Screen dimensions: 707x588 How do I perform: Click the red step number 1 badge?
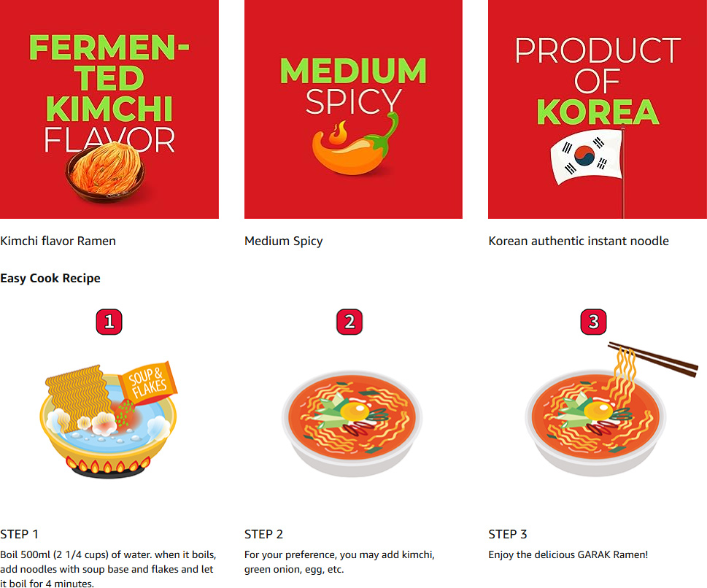point(109,322)
